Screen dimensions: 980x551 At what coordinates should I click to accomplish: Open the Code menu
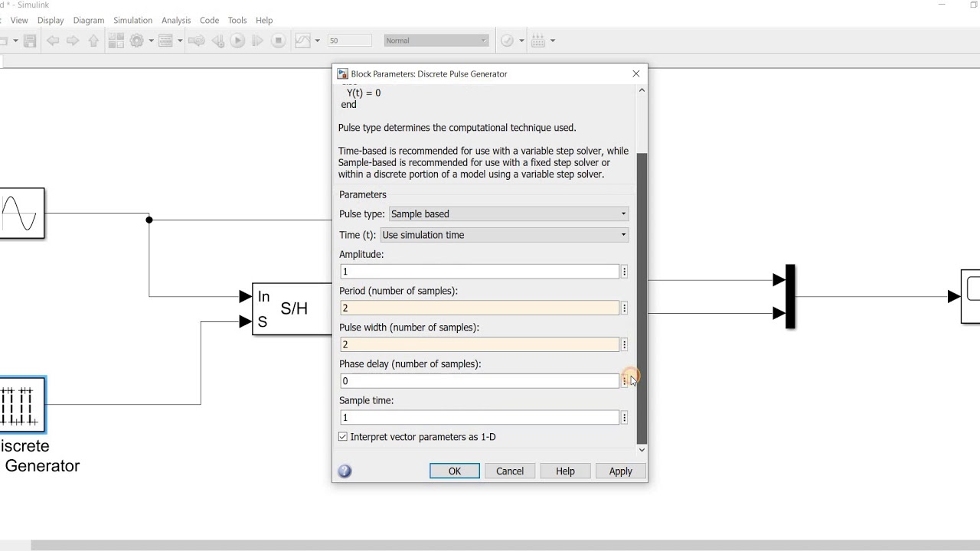209,20
